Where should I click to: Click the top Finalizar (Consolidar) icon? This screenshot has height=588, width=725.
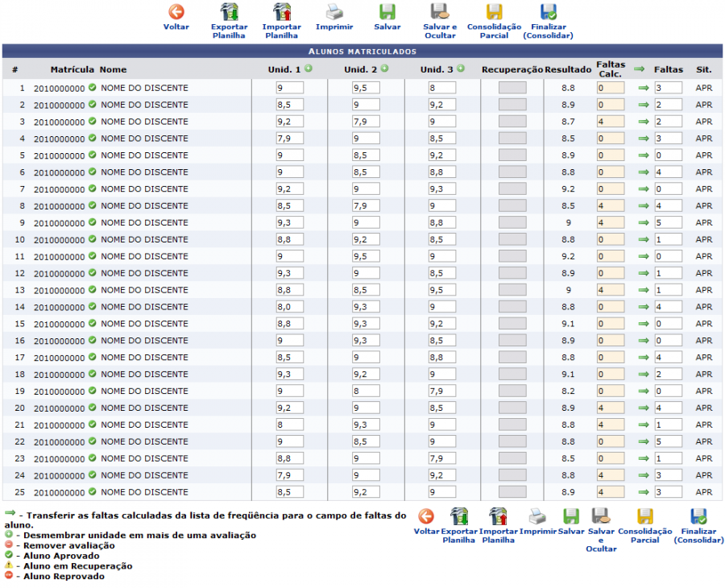[548, 12]
